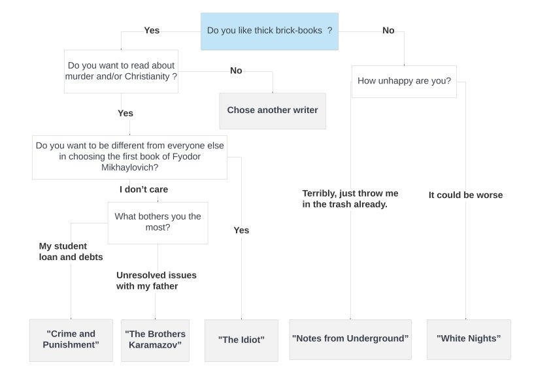
Task: Select the "Crime and Punishment" result box
Action: pos(71,340)
